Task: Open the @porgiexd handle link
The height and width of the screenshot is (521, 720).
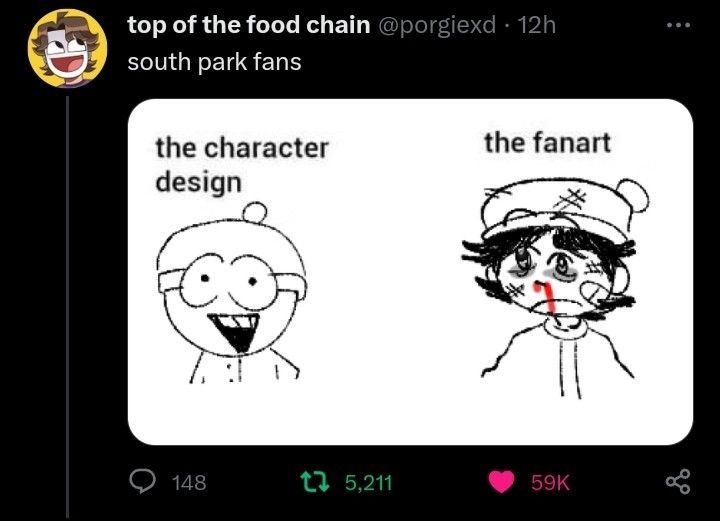Action: 437,26
